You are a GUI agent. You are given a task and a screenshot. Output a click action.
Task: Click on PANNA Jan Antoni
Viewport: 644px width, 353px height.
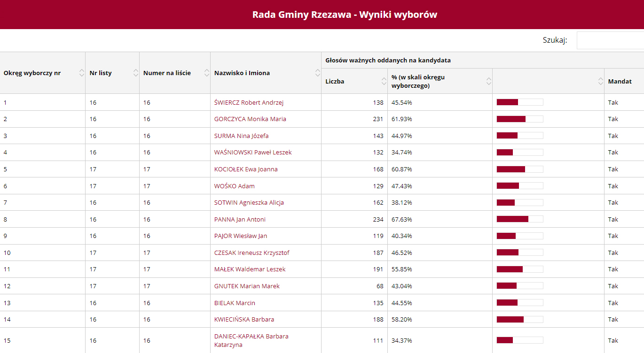coord(240,219)
